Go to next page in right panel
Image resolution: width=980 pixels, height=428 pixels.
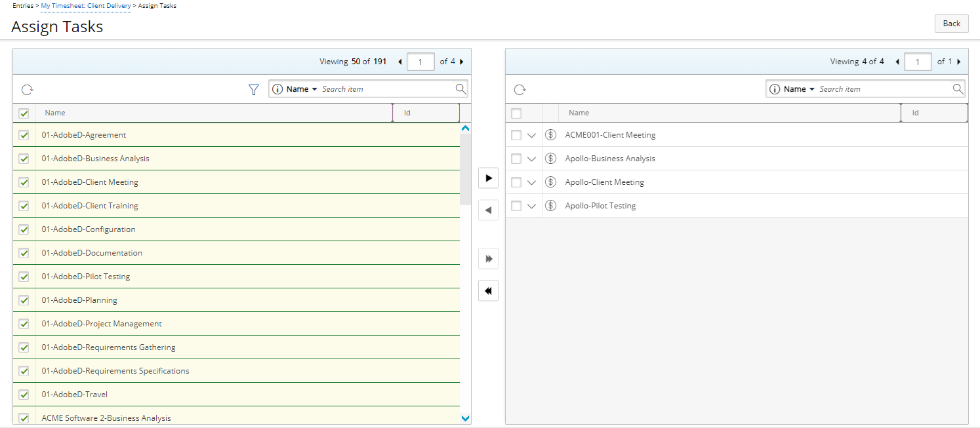(x=958, y=62)
